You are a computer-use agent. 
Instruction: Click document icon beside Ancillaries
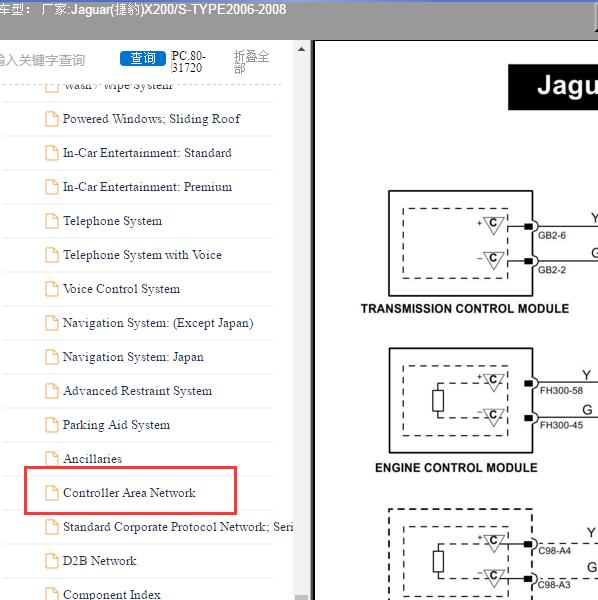click(52, 458)
